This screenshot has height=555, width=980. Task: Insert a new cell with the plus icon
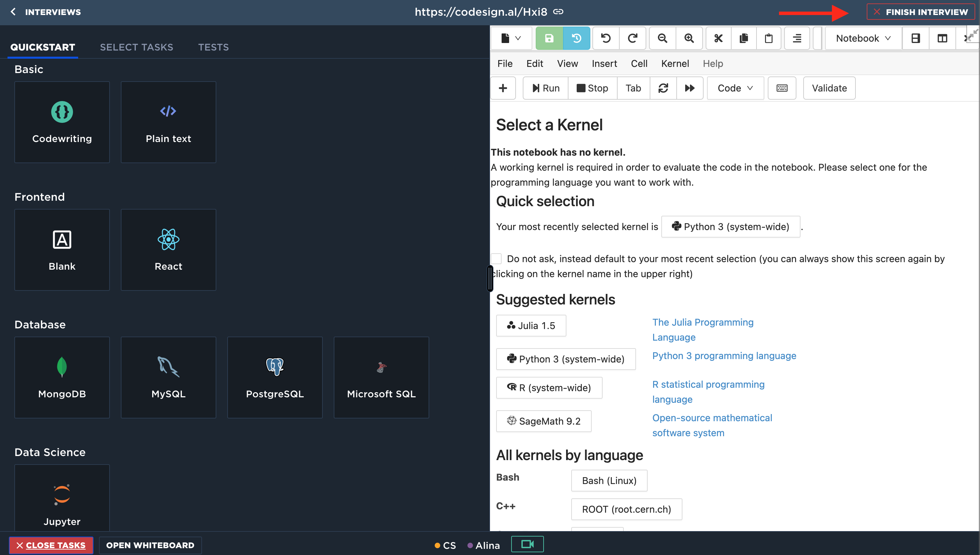coord(503,88)
